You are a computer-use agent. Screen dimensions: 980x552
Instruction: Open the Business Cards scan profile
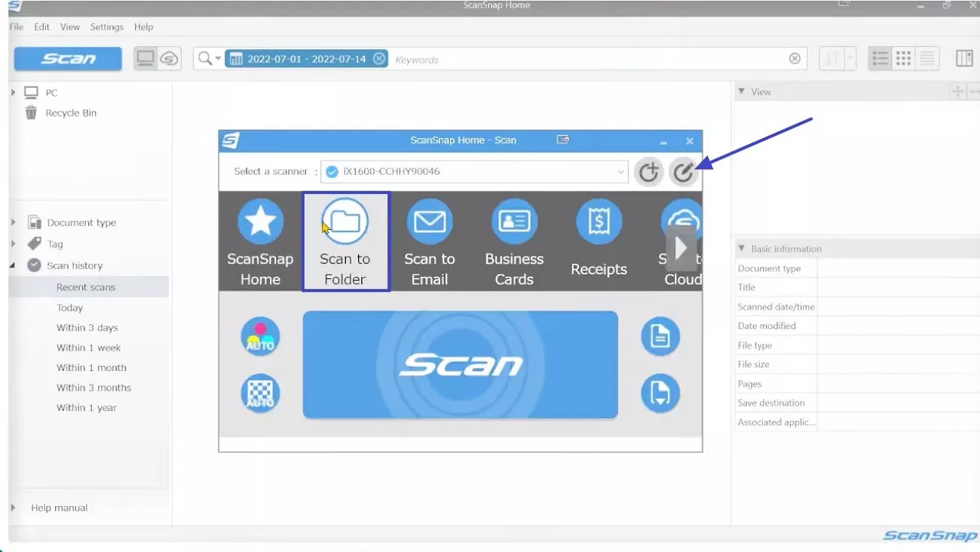[514, 240]
